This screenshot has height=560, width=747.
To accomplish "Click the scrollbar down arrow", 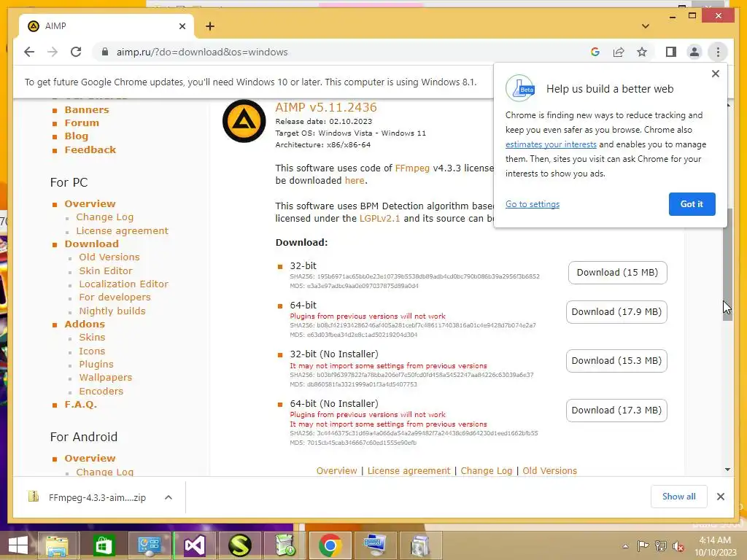I will tap(727, 470).
